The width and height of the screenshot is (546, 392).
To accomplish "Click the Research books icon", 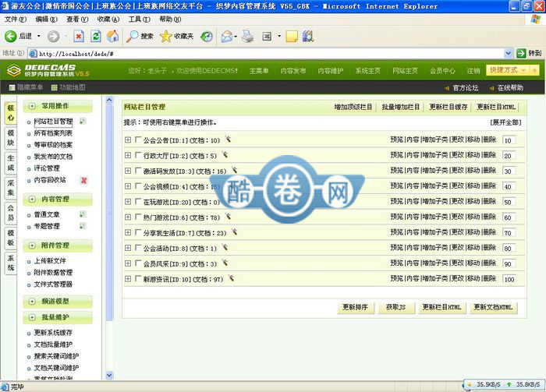I will [308, 36].
